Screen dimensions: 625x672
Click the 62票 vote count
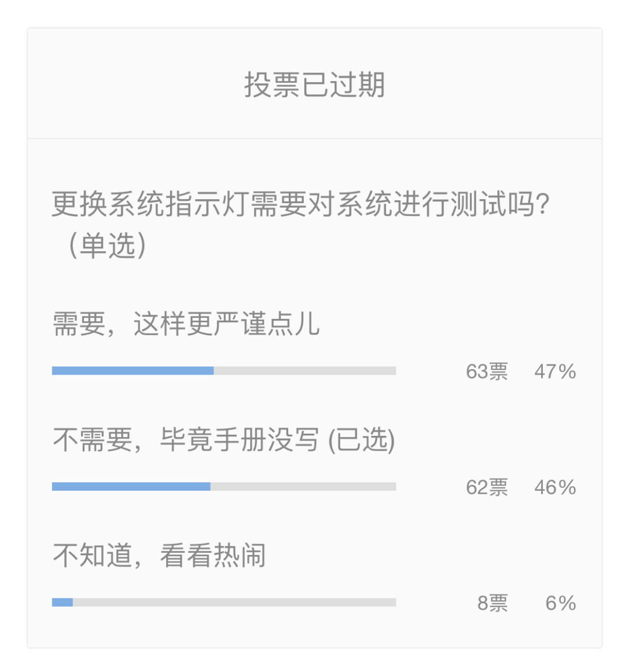pos(487,487)
